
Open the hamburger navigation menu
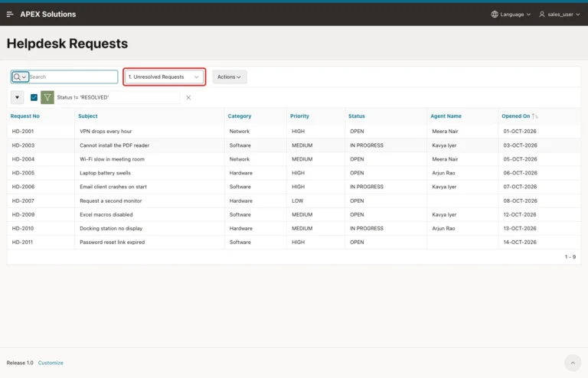coord(10,15)
